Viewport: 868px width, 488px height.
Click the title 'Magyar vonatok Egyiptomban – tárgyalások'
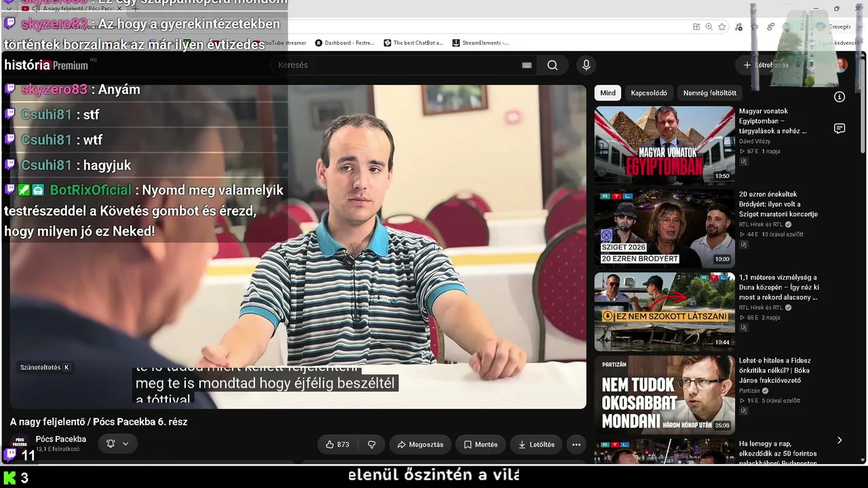773,121
